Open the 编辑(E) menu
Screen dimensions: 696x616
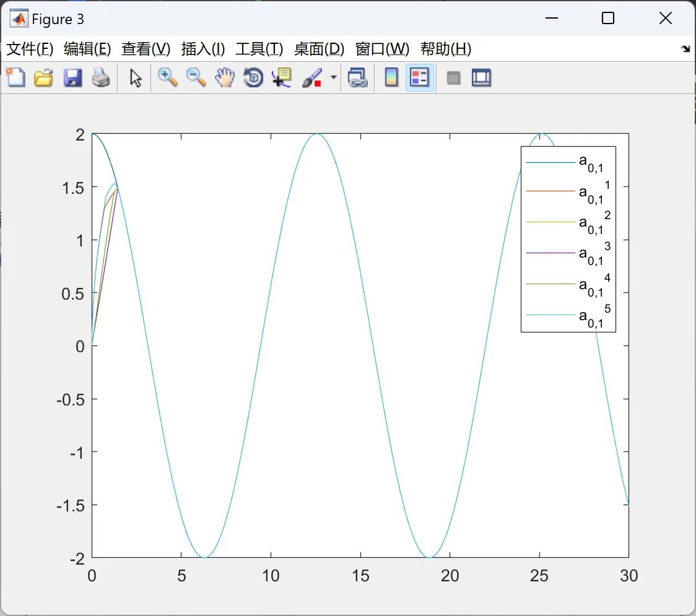[87, 49]
